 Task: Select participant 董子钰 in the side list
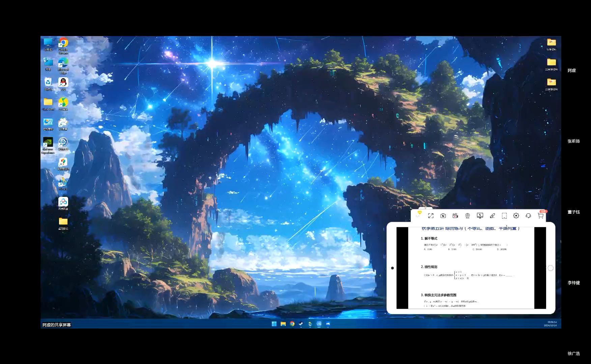[574, 212]
